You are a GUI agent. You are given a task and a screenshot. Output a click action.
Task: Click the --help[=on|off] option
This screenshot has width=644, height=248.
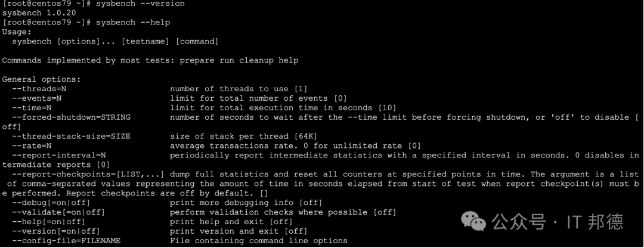click(48, 221)
